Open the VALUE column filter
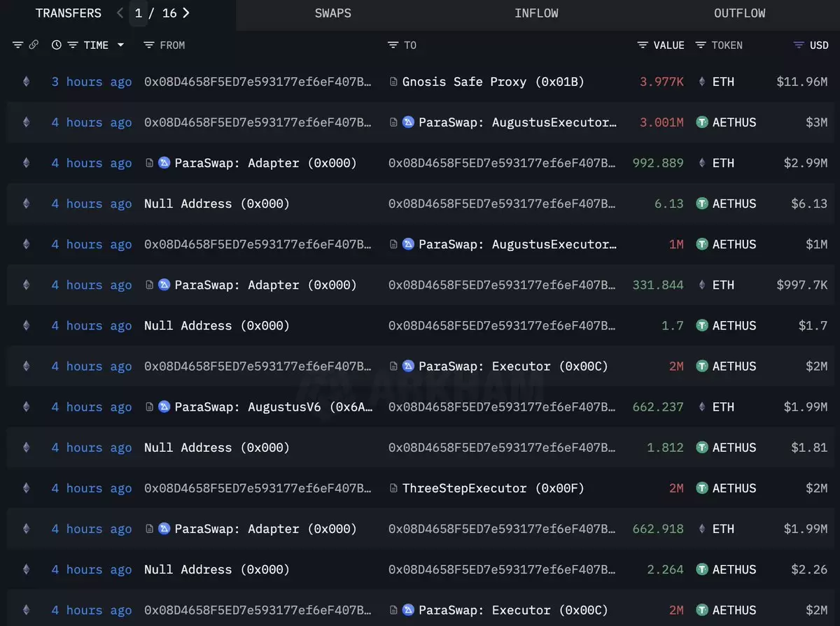Image resolution: width=840 pixels, height=626 pixels. pos(643,45)
